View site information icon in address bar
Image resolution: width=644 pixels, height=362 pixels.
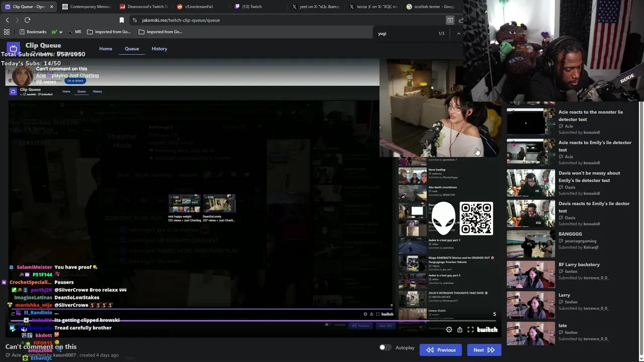point(134,20)
